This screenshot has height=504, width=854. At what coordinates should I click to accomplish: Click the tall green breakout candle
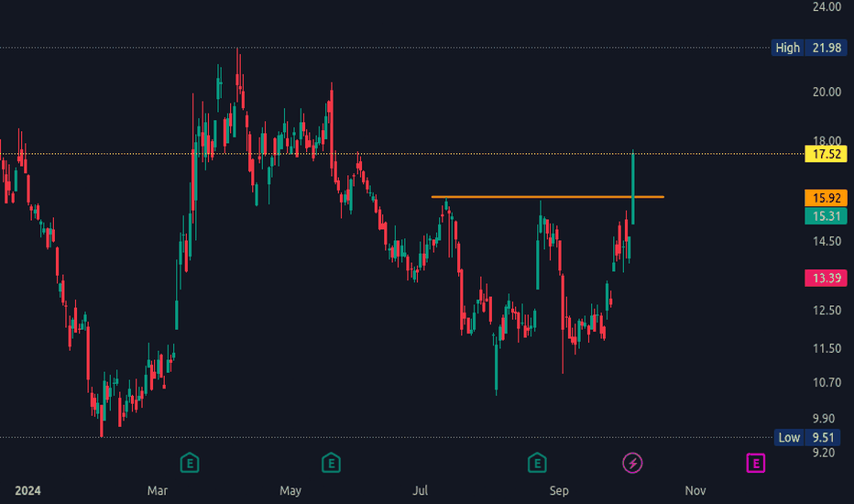[633, 188]
